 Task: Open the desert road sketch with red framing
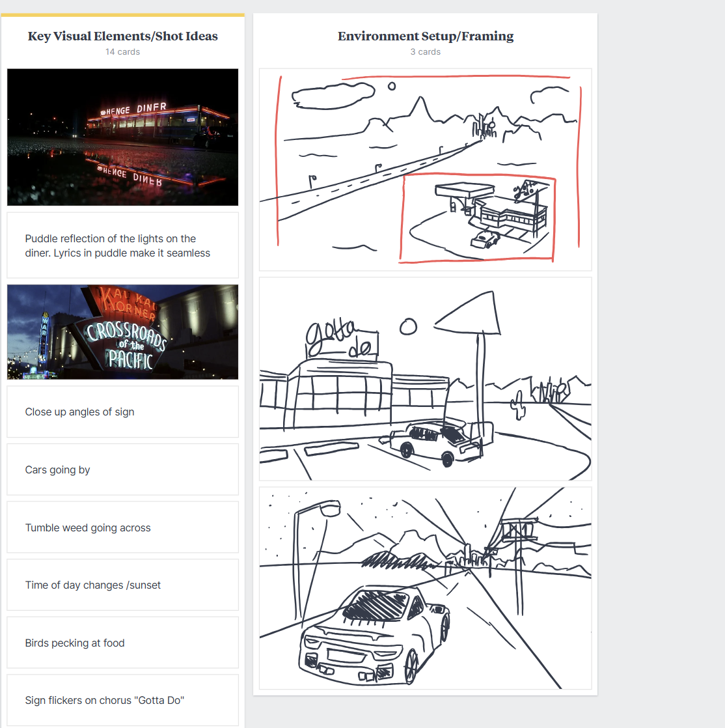pos(426,170)
